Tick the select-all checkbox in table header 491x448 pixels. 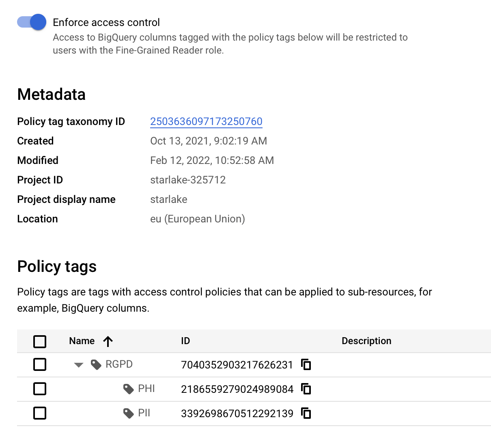[x=40, y=341]
